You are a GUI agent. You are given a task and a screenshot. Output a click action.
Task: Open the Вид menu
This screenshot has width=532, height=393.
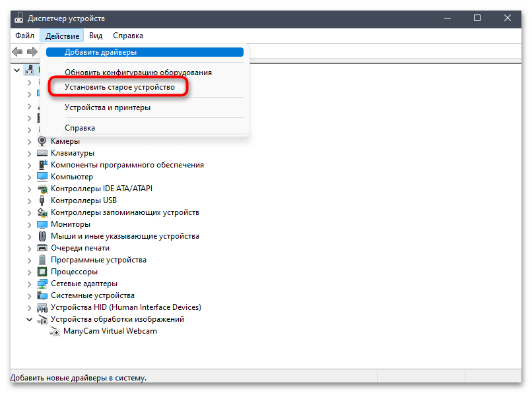(96, 36)
